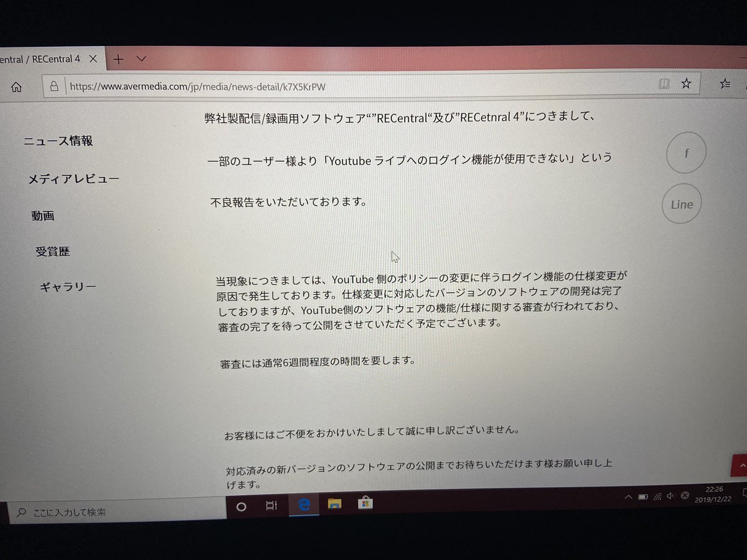Open a new tab with plus button

click(118, 59)
